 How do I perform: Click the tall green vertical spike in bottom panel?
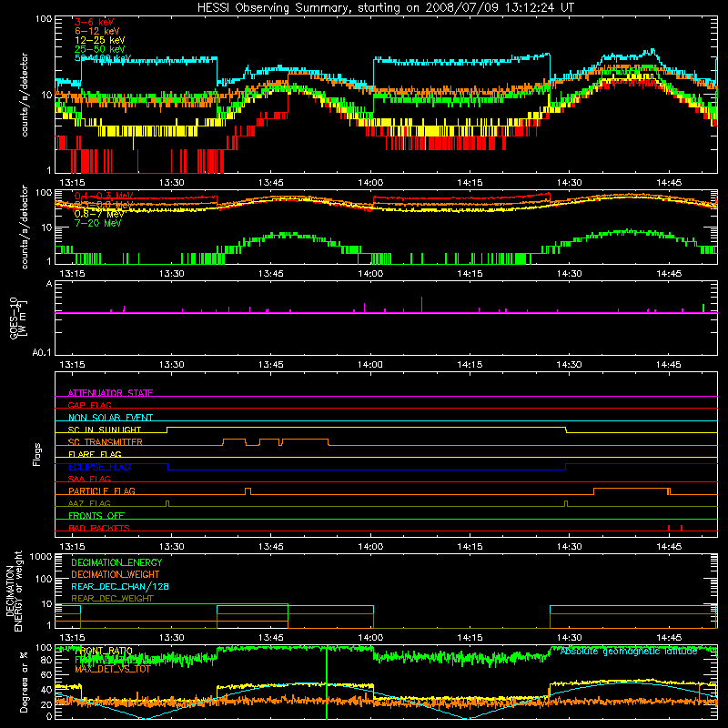coord(327,682)
